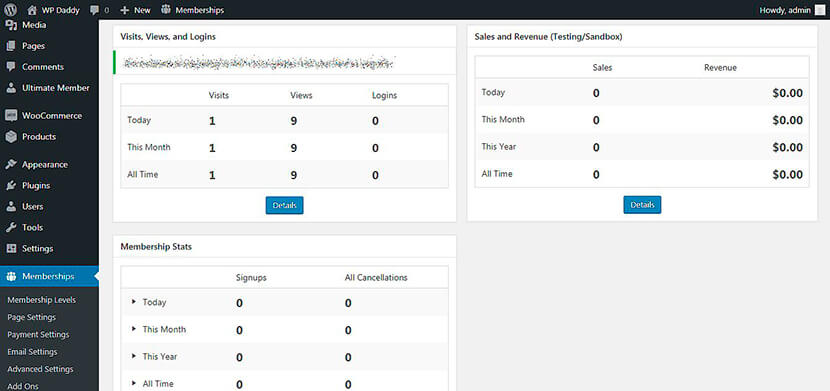830x391 pixels.
Task: Click the Pages icon in the sidebar
Action: [x=11, y=46]
